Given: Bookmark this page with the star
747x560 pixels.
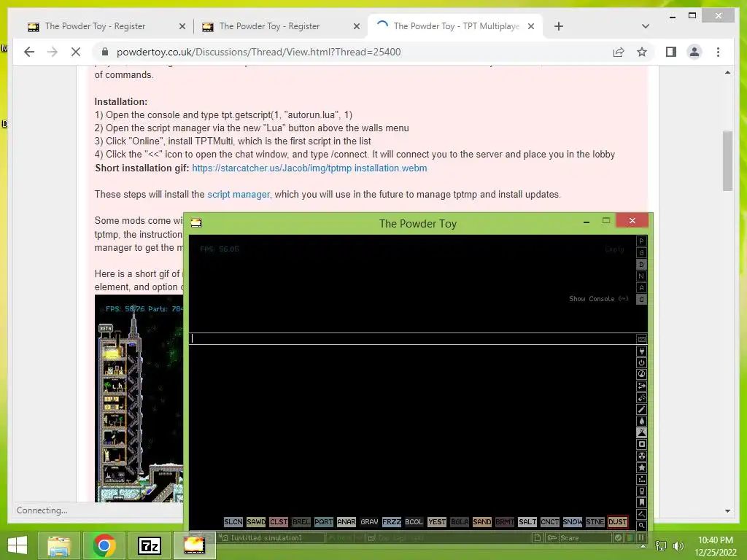Looking at the screenshot, I should tap(642, 52).
